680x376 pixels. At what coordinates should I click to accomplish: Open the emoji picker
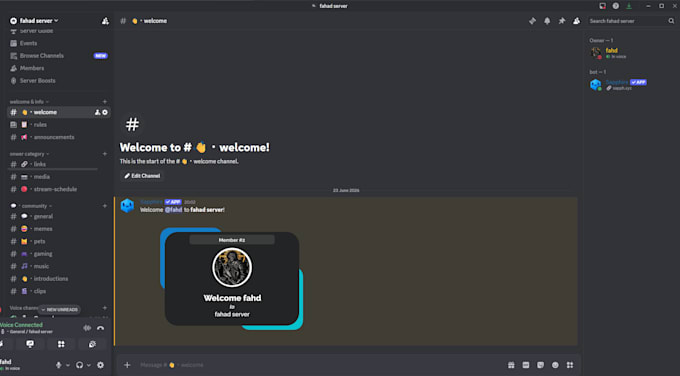tap(555, 365)
